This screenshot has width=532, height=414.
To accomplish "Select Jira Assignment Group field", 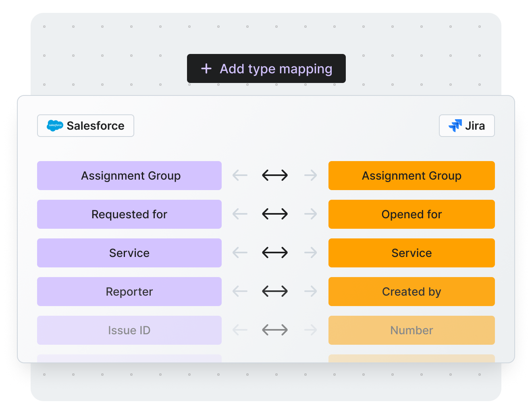I will coord(411,176).
